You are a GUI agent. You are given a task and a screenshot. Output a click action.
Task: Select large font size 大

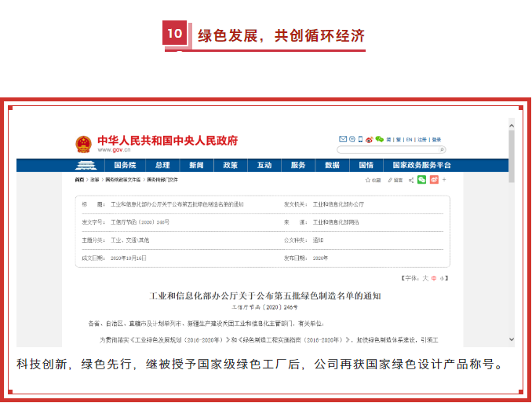[x=426, y=278]
